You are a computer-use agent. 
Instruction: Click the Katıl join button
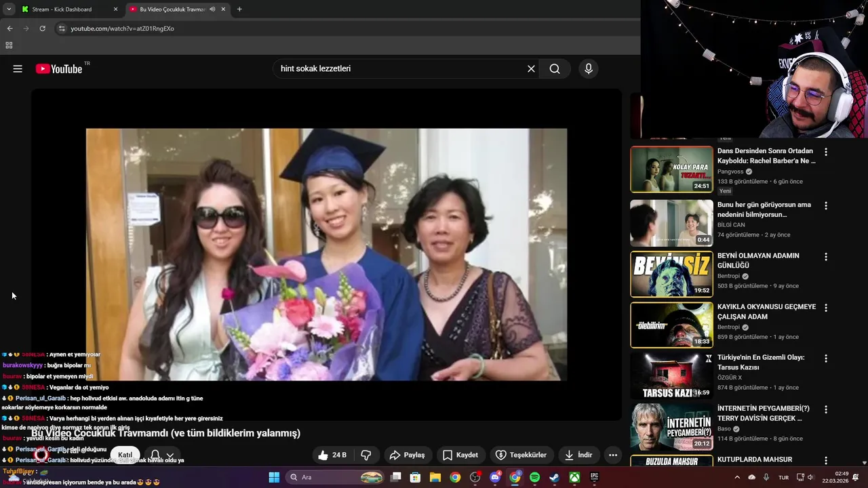125,455
